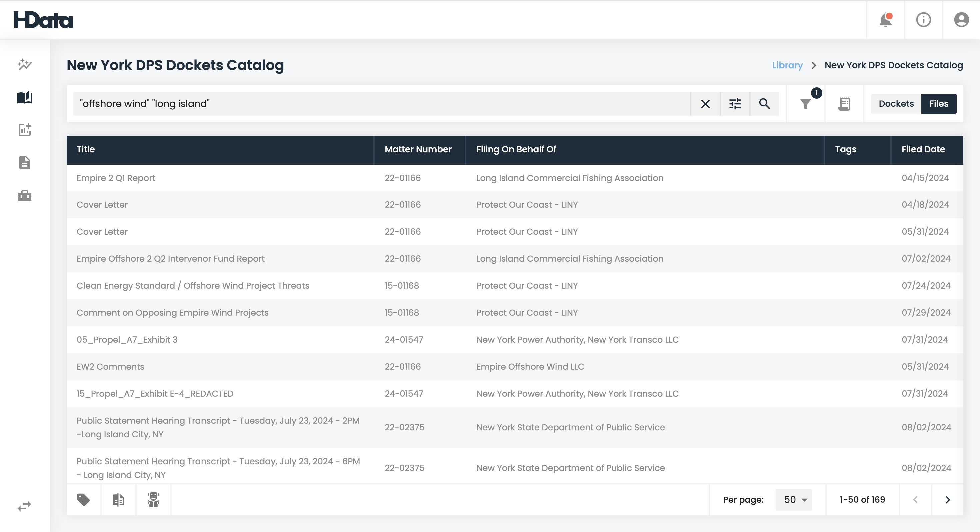Open the document summary clipboard icon
Image resolution: width=980 pixels, height=532 pixels.
click(x=844, y=103)
